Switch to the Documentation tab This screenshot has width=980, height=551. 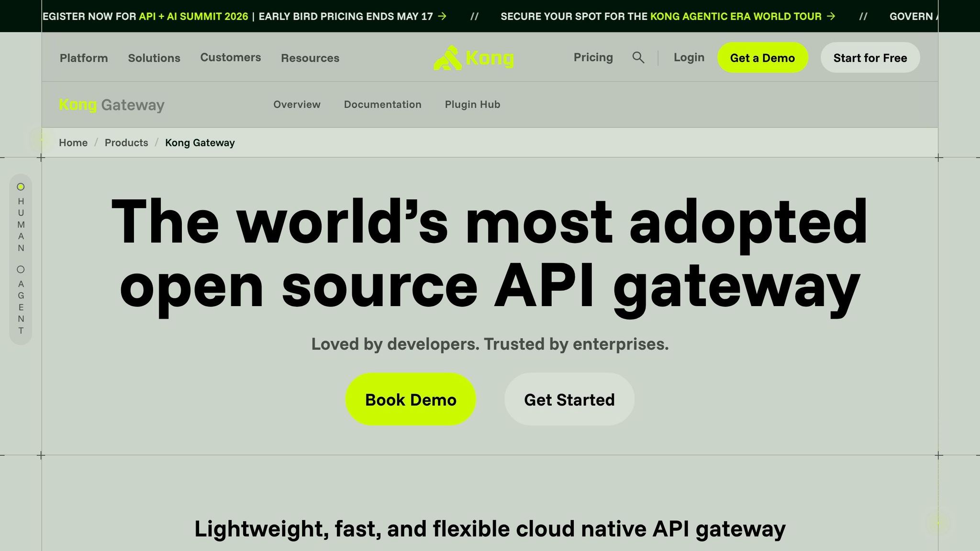(383, 104)
